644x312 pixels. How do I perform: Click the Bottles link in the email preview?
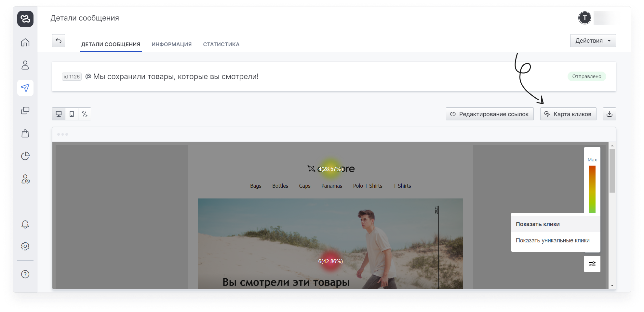click(280, 186)
